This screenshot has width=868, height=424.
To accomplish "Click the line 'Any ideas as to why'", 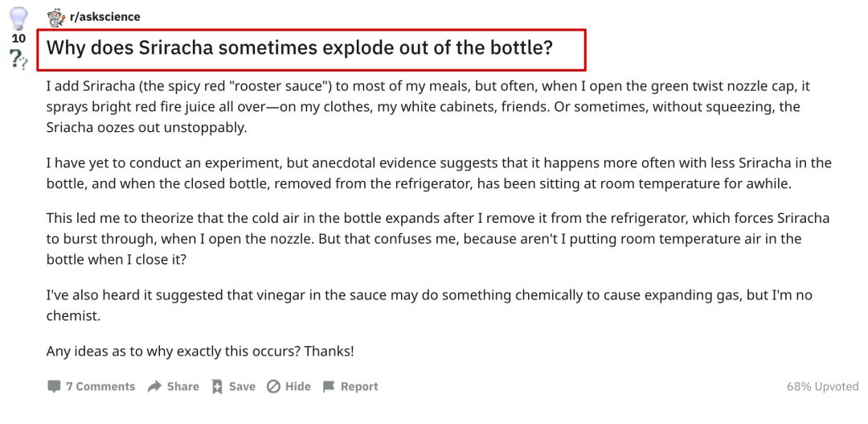I will [x=200, y=351].
